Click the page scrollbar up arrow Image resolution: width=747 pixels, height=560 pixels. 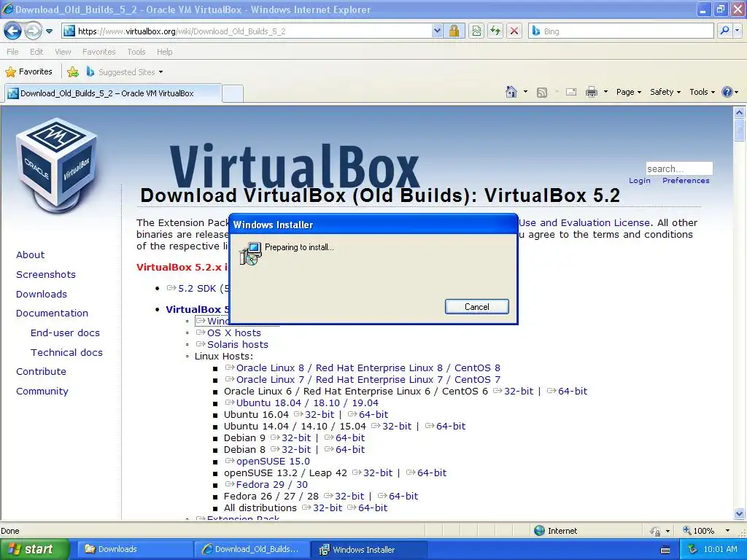pos(740,112)
